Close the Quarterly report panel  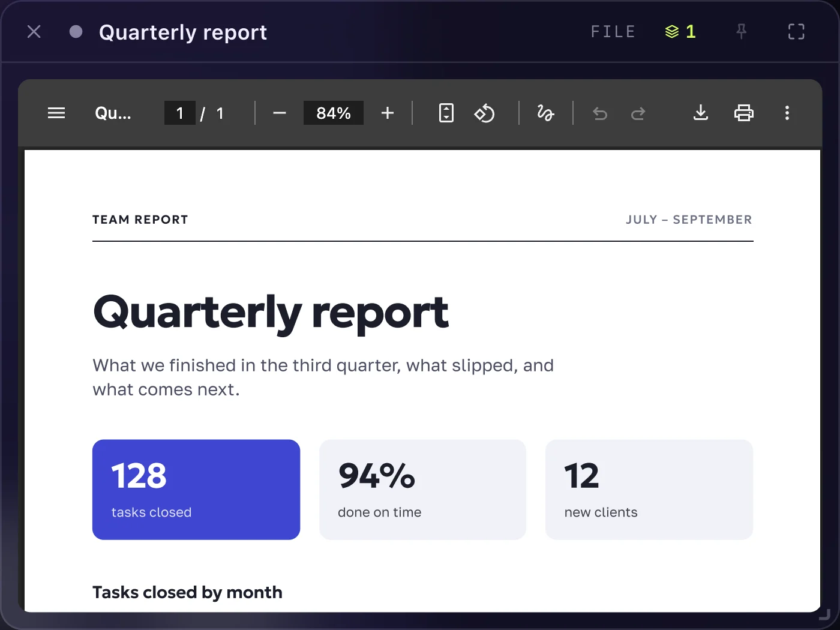pyautogui.click(x=34, y=32)
